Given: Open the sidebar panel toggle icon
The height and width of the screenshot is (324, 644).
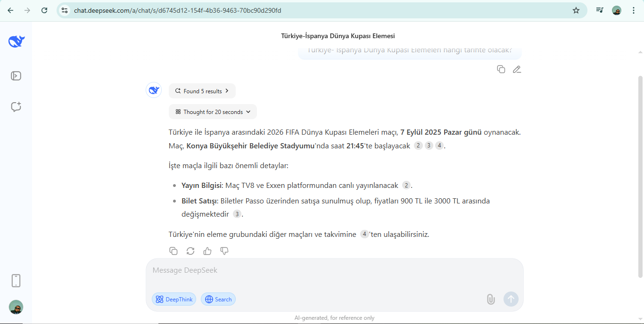Looking at the screenshot, I should 16,76.
